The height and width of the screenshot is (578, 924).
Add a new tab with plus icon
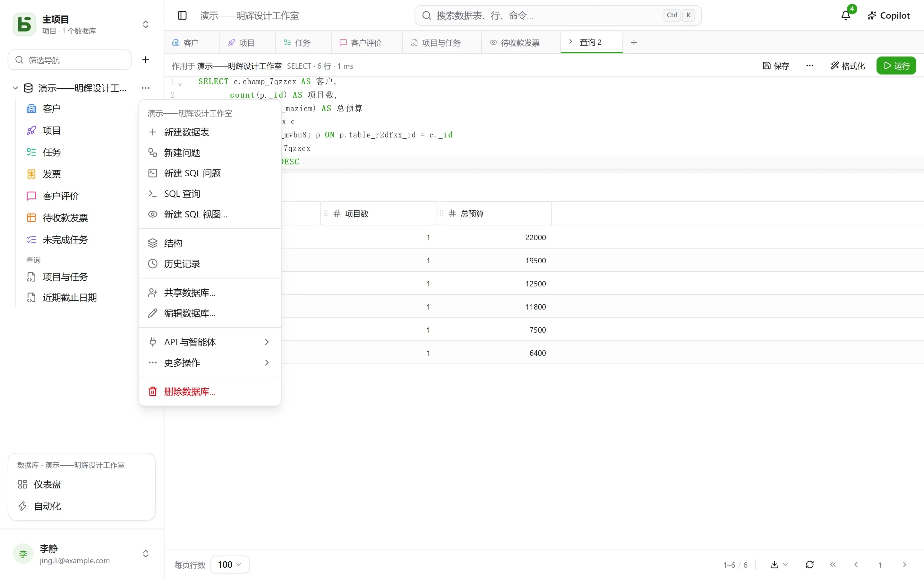(x=634, y=42)
